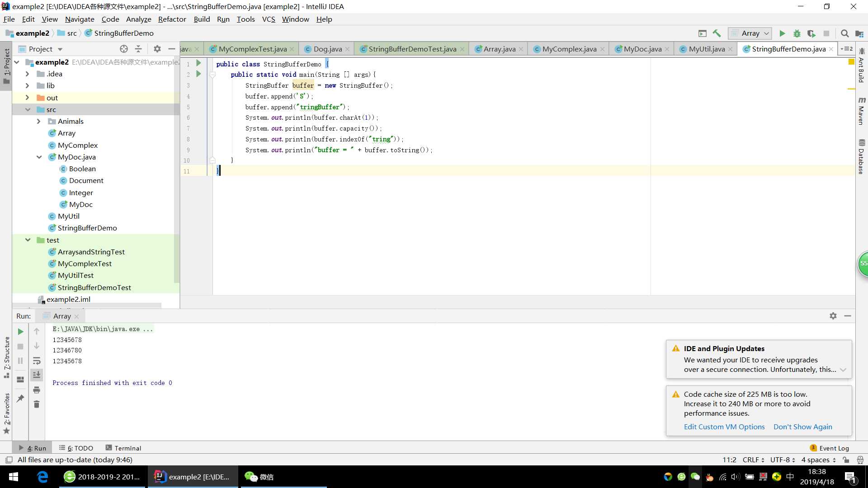This screenshot has width=868, height=488.
Task: Toggle the Favorites tool window stripe button
Action: pos(6,413)
